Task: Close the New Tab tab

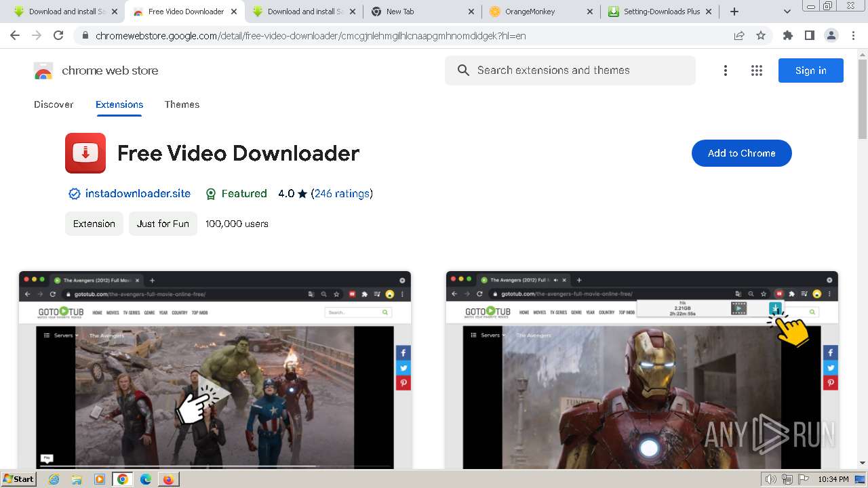Action: (471, 12)
